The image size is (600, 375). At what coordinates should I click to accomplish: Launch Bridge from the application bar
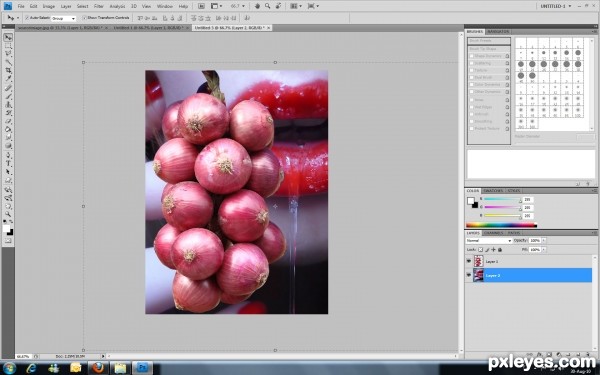[201, 6]
